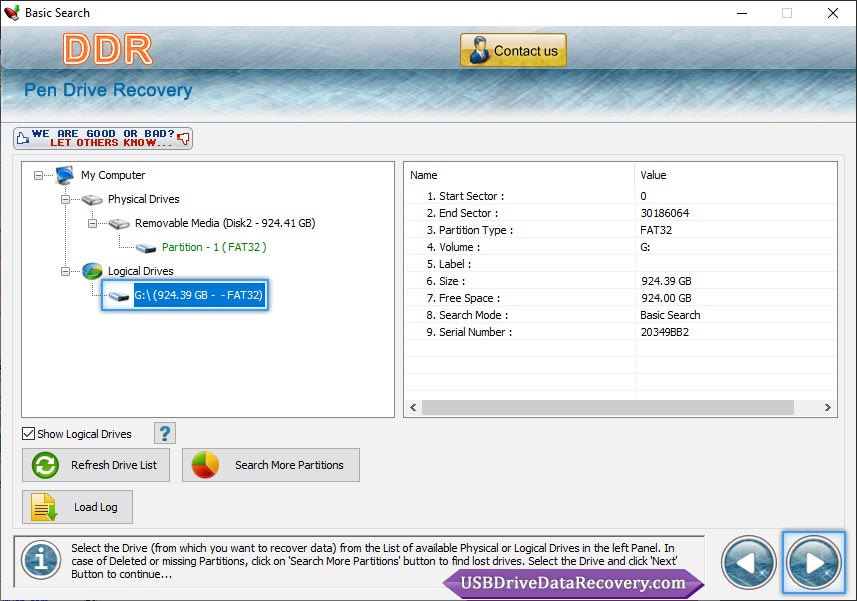Screen dimensions: 857x601
Task: Select Partition - 1 (FAT32) entry
Action: coord(214,247)
